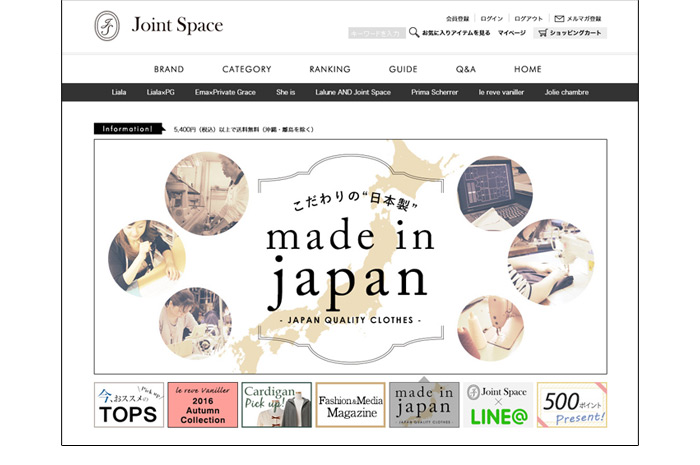Screen dimensions: 700x465
Task: Open the ログイン login link
Action: click(492, 19)
